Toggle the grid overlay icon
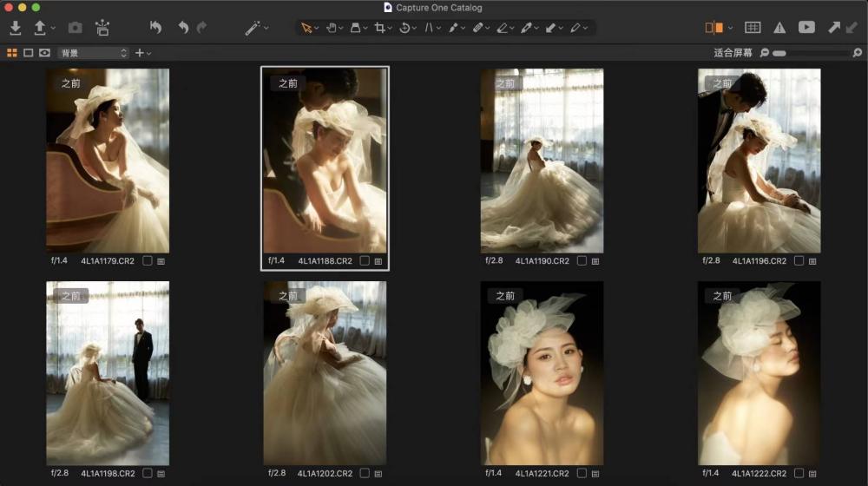 coord(753,28)
